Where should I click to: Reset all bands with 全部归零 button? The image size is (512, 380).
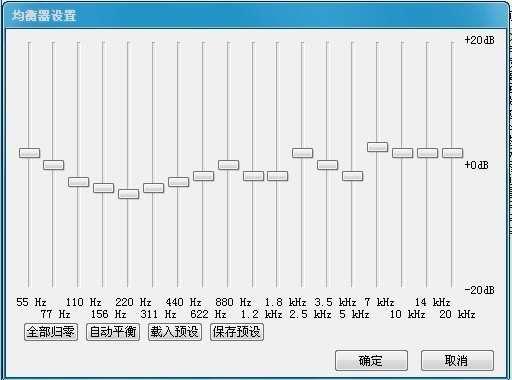point(51,332)
